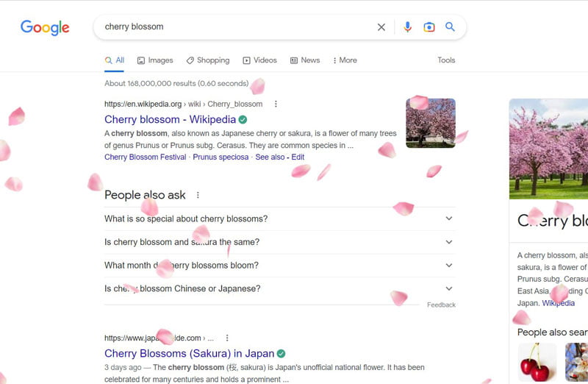This screenshot has height=384, width=588.
Task: Click the cherry tree thumbnail of Wikipedia result
Action: click(x=431, y=123)
